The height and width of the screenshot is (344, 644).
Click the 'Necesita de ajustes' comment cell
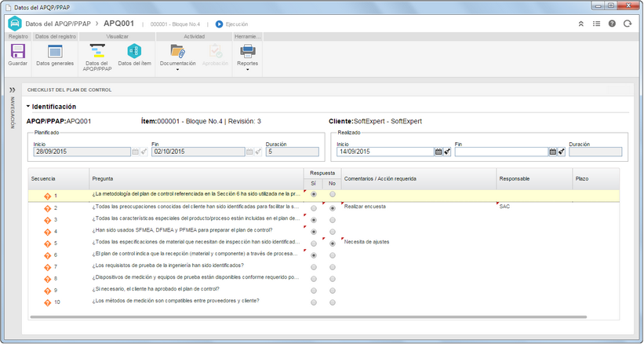[x=419, y=242]
